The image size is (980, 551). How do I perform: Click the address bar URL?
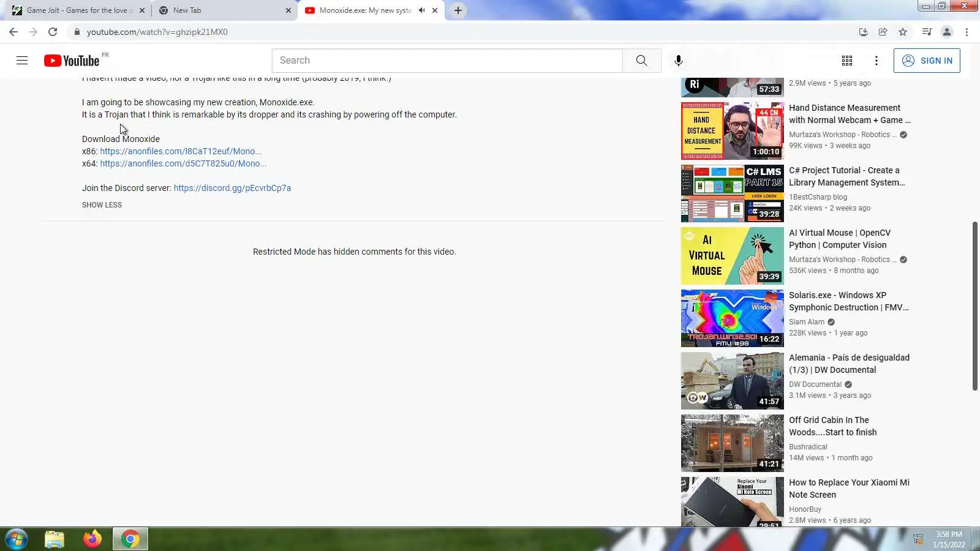[157, 32]
